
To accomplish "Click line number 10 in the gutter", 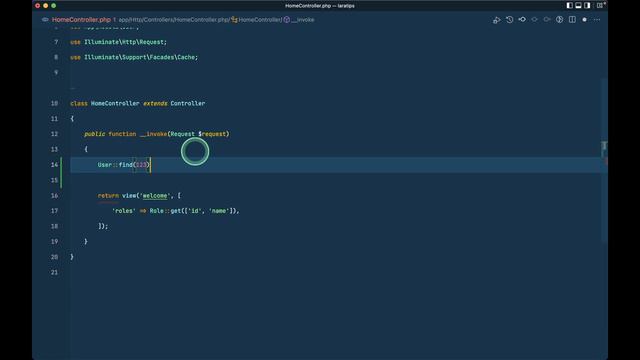I will click(x=54, y=103).
